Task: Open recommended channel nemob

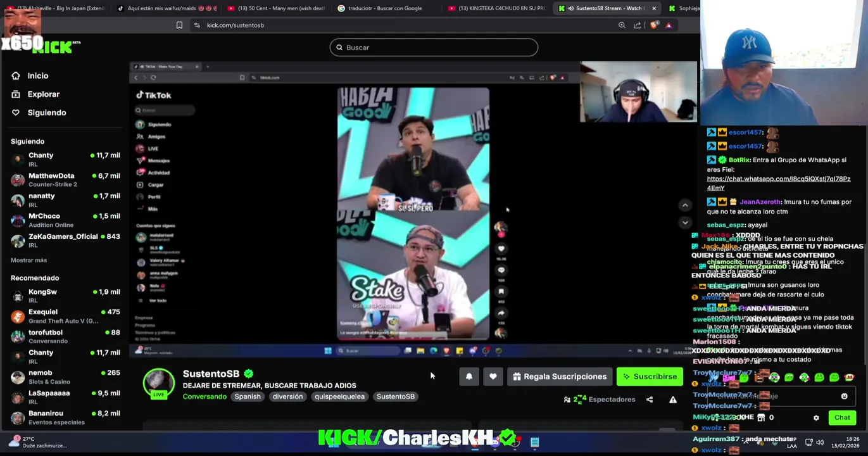Action: 66,377
